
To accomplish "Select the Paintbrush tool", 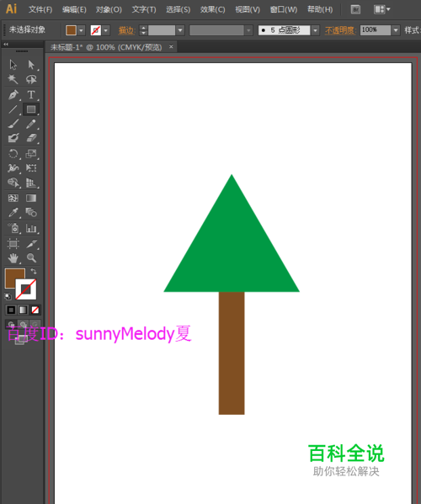I will tap(13, 124).
